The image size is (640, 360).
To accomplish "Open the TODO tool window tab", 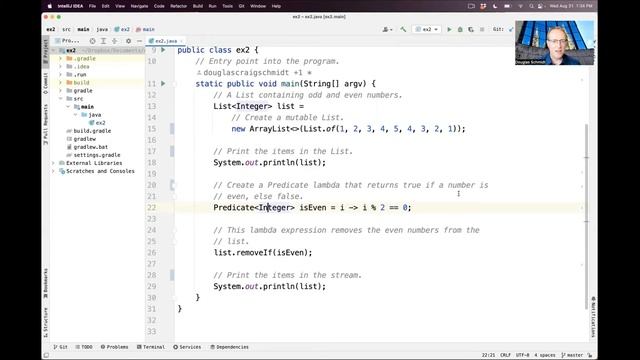I will [84, 347].
